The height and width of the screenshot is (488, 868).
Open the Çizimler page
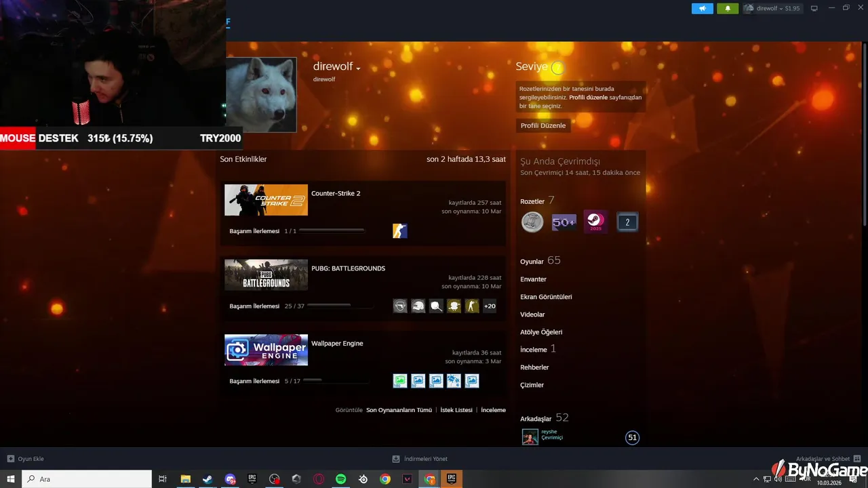point(532,385)
